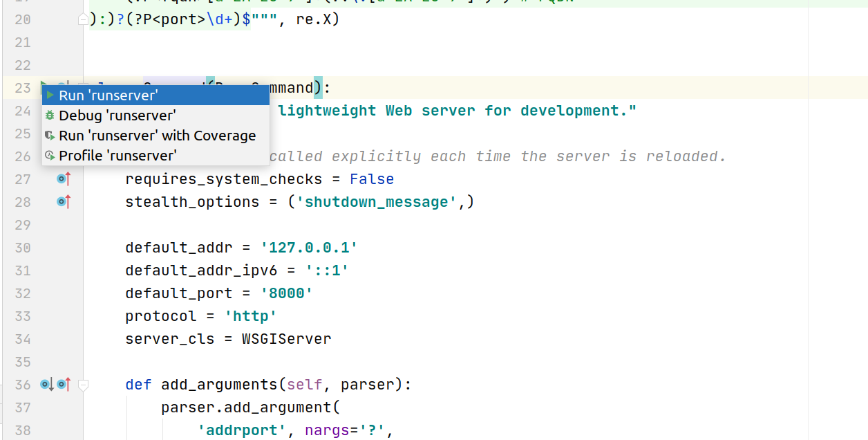Click re.X flag on line 20

pos(313,19)
